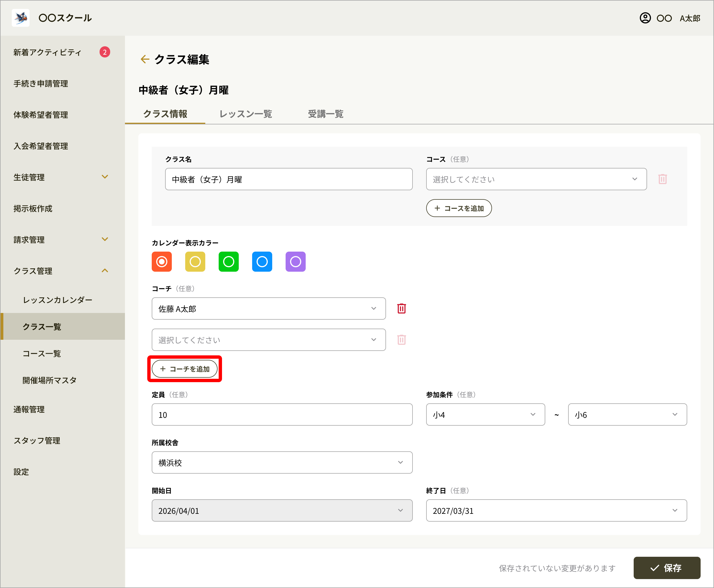Select the yellow calendar color
The width and height of the screenshot is (714, 588).
(195, 261)
